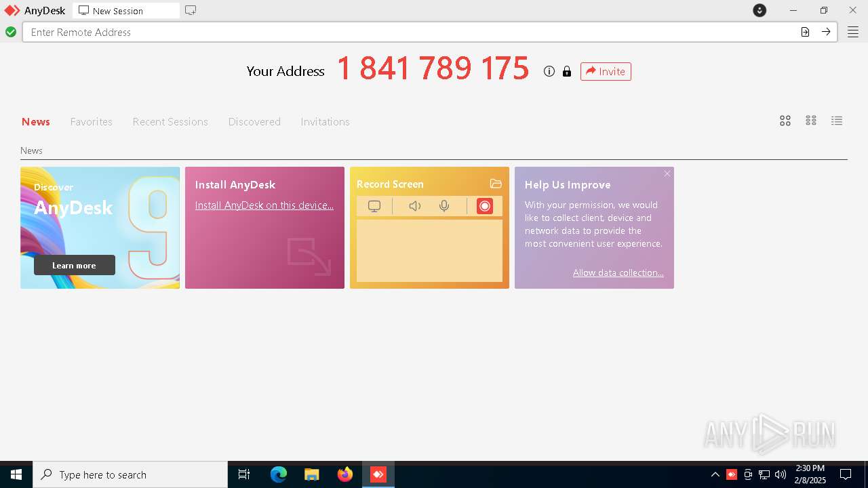Click Install AnyDesk on this device link
Viewport: 868px width, 488px height.
[264, 205]
